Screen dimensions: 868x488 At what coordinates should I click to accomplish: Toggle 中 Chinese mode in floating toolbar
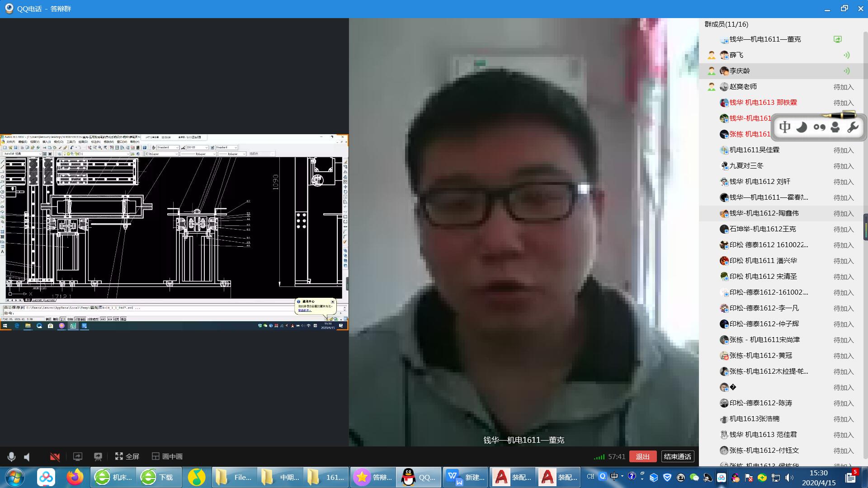(x=785, y=127)
